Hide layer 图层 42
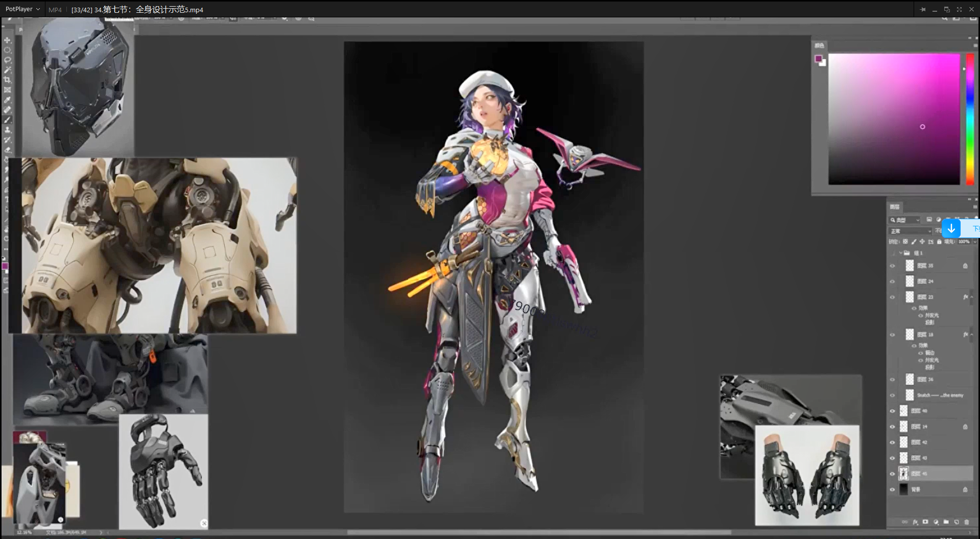Screen dimensions: 980x539 point(893,442)
